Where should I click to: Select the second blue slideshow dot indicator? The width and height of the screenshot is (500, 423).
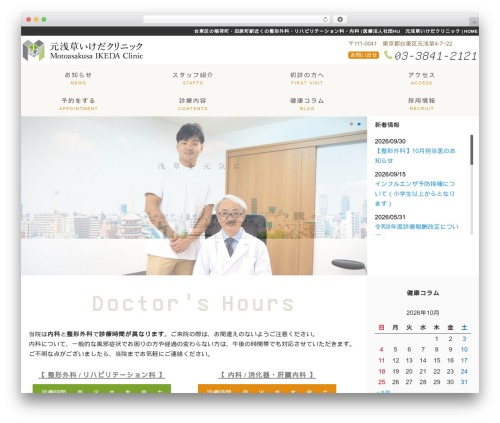click(359, 124)
